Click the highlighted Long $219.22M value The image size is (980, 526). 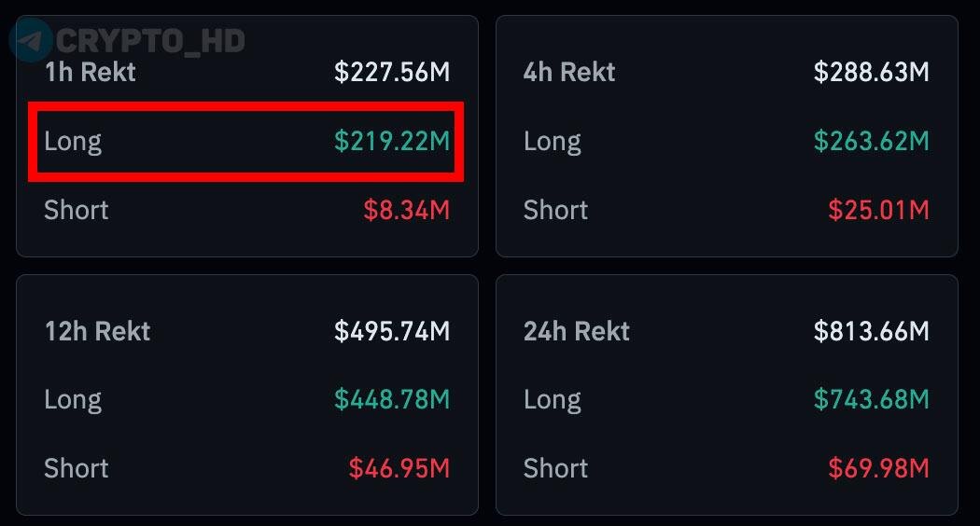coord(392,141)
